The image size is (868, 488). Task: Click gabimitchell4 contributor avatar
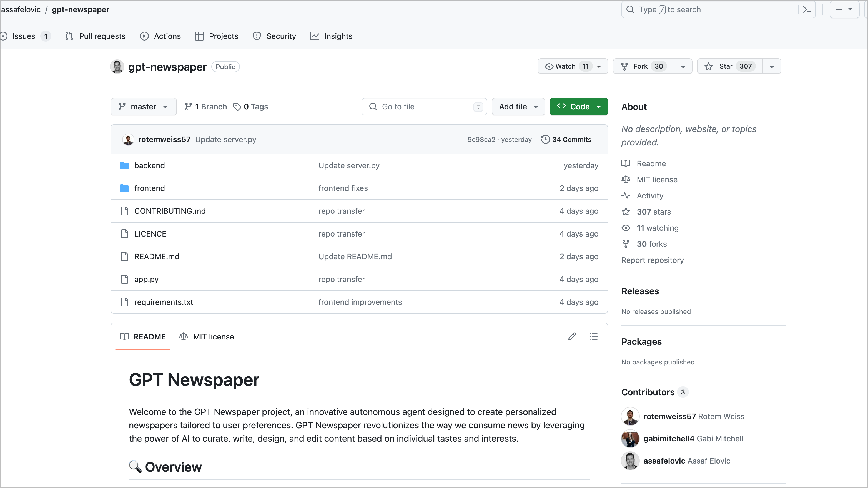coord(630,439)
